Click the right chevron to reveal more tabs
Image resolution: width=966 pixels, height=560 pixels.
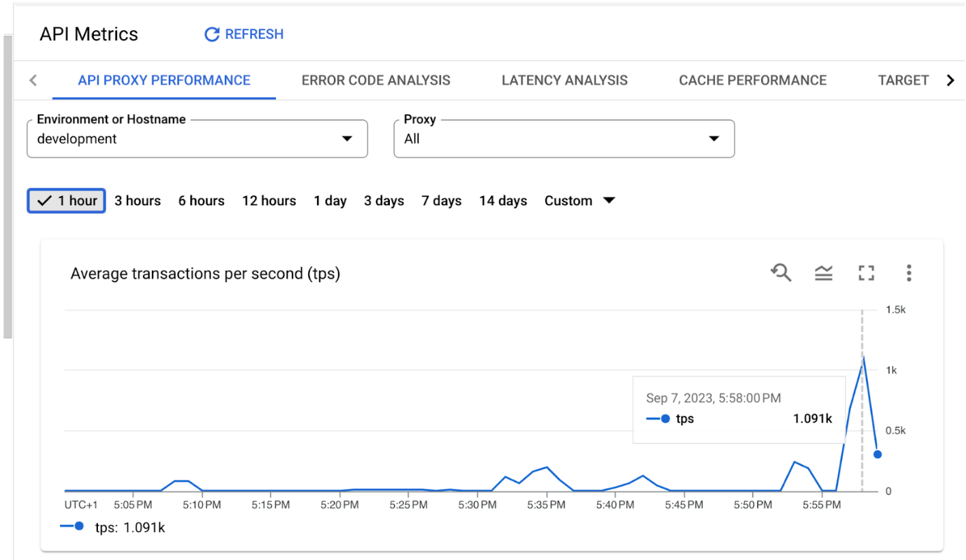pos(951,80)
